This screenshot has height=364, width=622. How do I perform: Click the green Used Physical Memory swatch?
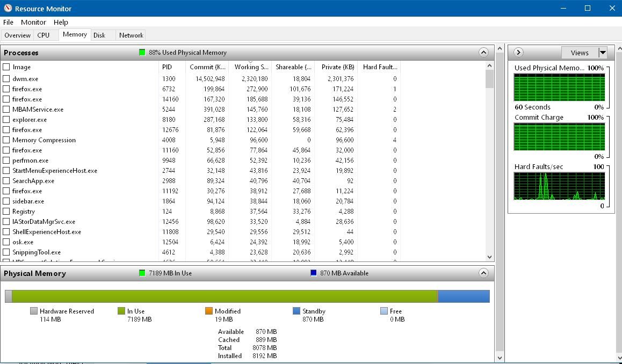tap(142, 52)
